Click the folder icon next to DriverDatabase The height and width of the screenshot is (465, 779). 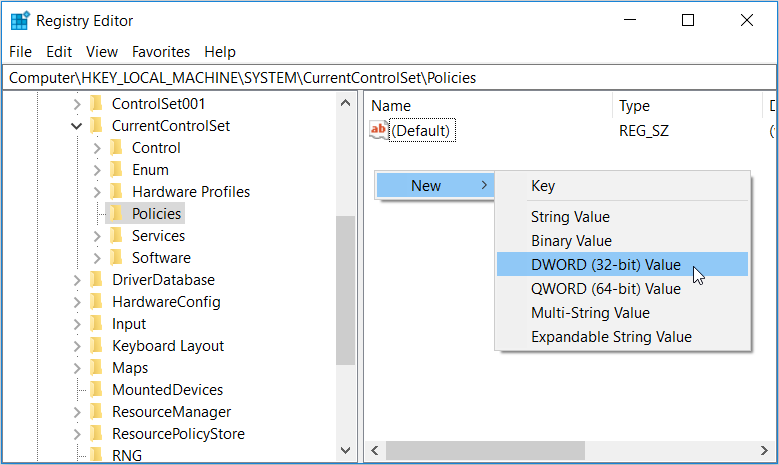click(x=96, y=280)
